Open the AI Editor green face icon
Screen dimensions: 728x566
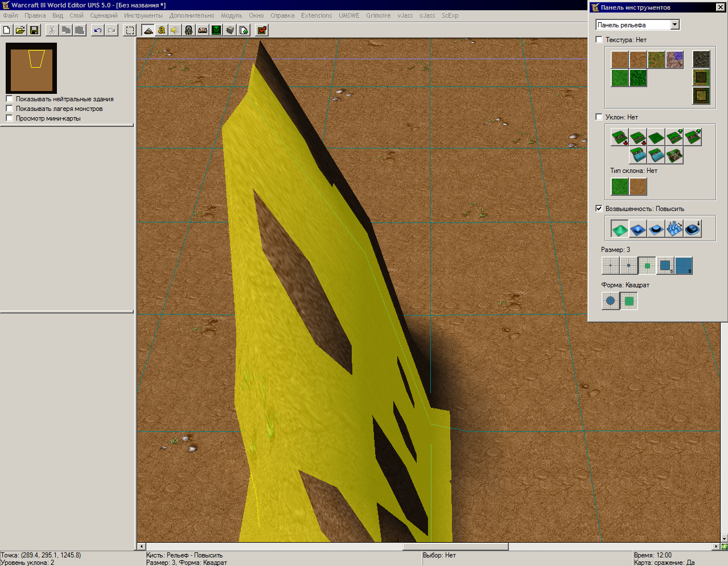click(216, 30)
